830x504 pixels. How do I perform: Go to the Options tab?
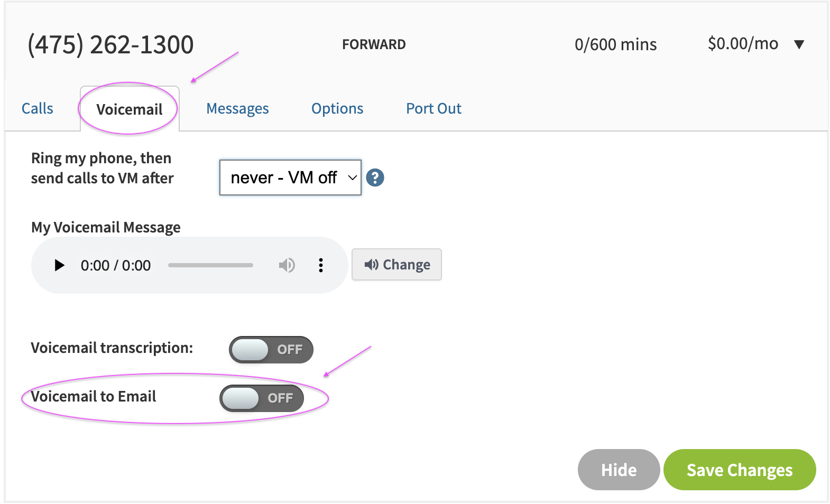tap(337, 109)
